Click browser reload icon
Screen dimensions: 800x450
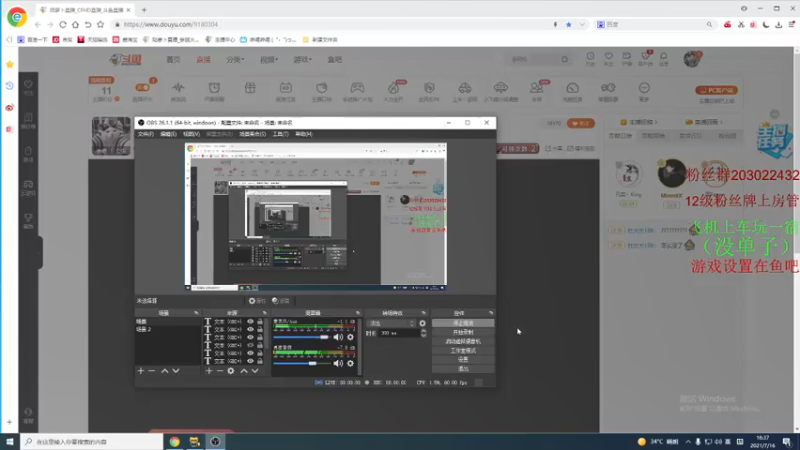point(63,24)
